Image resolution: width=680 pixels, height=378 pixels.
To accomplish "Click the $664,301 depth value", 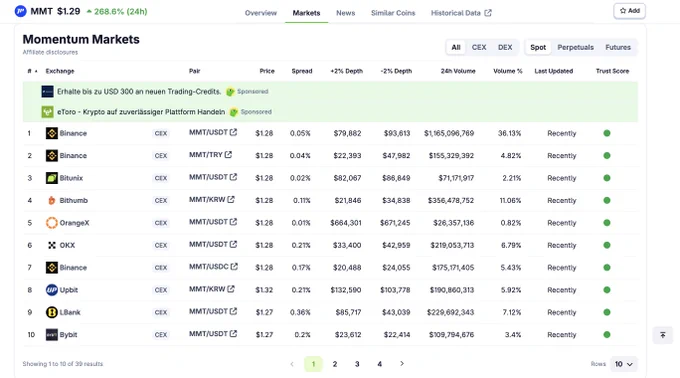I will click(x=346, y=223).
